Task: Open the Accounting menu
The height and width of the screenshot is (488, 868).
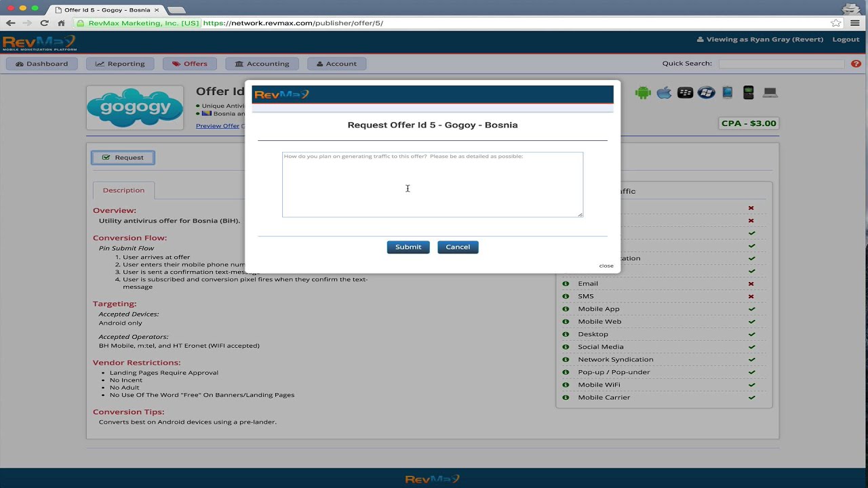Action: [262, 64]
